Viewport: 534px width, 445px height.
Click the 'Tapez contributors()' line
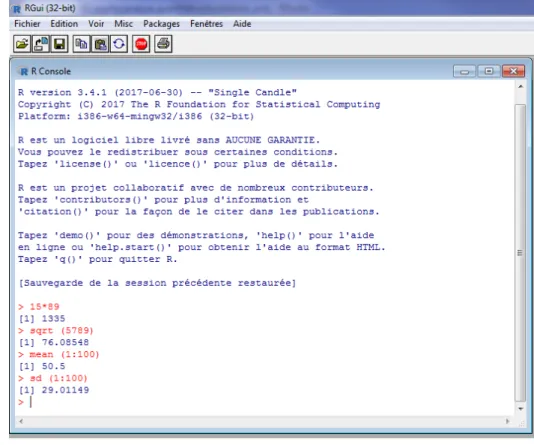(x=163, y=200)
